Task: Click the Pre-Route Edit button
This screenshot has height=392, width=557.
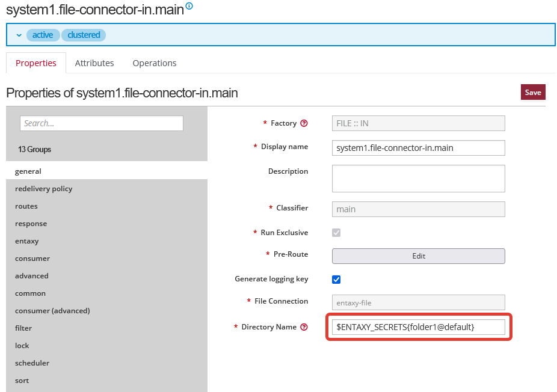Action: 418,256
